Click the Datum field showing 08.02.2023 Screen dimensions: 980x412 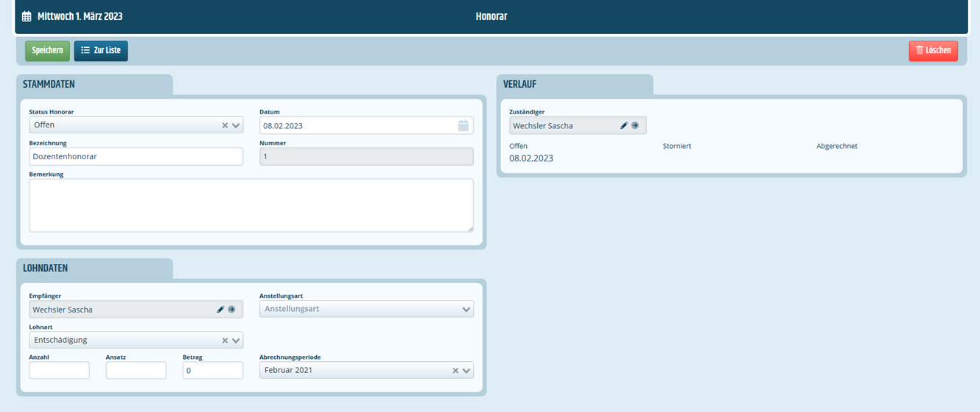click(366, 125)
